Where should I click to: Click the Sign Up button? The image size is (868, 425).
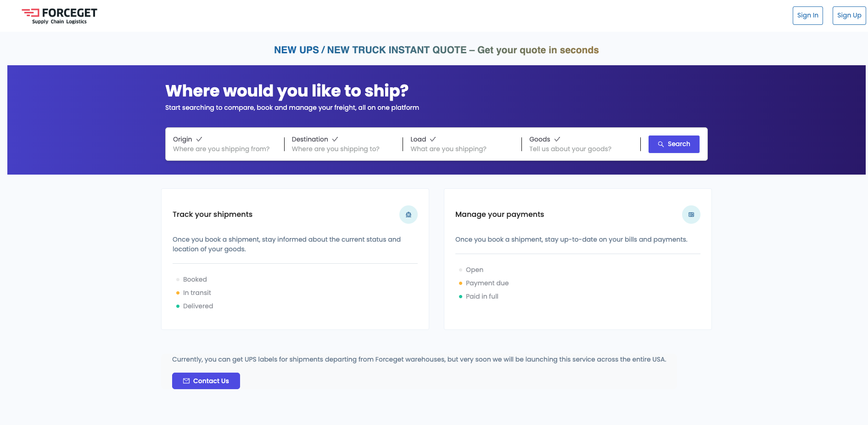(849, 15)
